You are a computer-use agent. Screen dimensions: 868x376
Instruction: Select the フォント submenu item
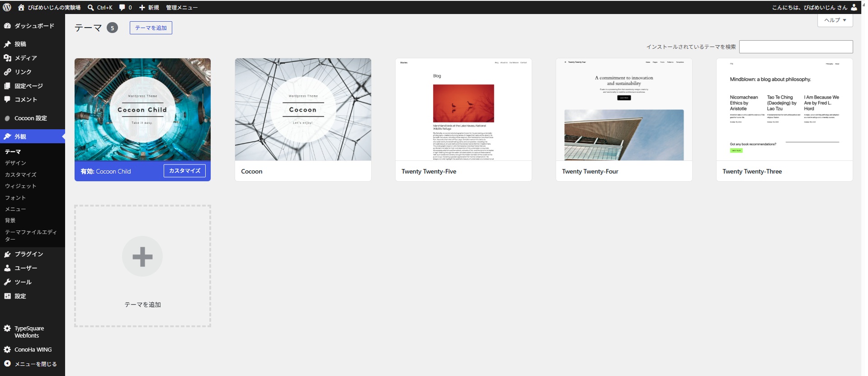(x=15, y=198)
